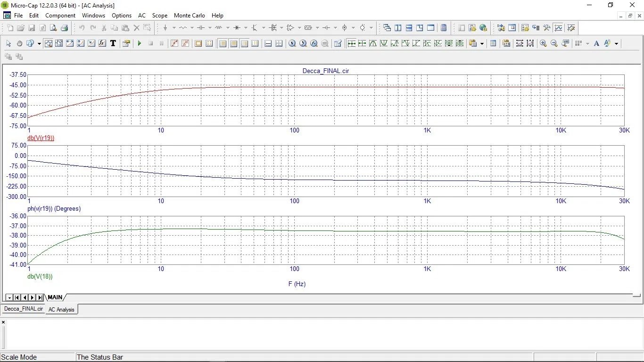The width and height of the screenshot is (644, 362).
Task: Select the Text mode T icon
Action: [113, 43]
